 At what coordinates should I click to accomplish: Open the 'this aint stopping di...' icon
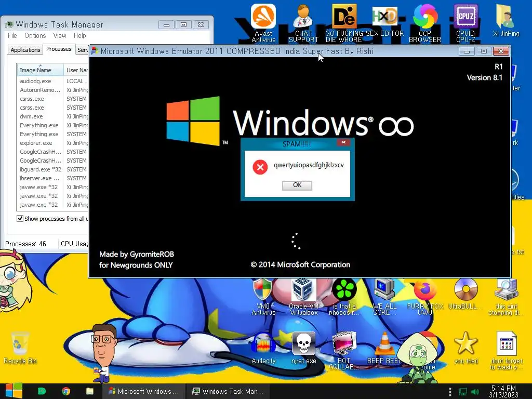(x=506, y=297)
